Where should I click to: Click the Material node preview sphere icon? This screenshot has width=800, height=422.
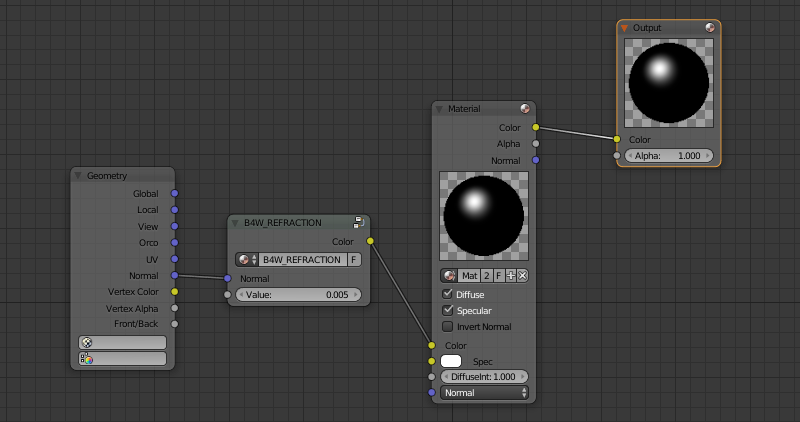coord(525,108)
